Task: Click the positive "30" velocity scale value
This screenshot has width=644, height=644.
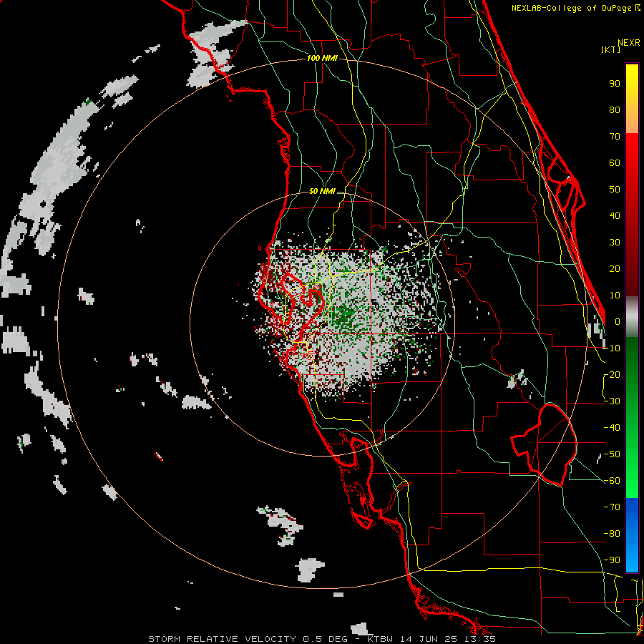Action: tap(615, 243)
